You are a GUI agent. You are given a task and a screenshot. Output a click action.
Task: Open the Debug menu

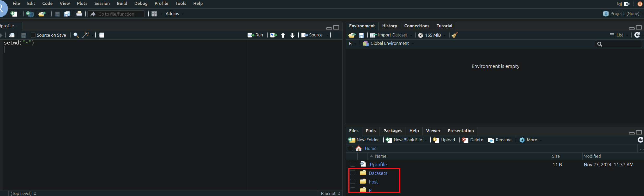point(141,3)
